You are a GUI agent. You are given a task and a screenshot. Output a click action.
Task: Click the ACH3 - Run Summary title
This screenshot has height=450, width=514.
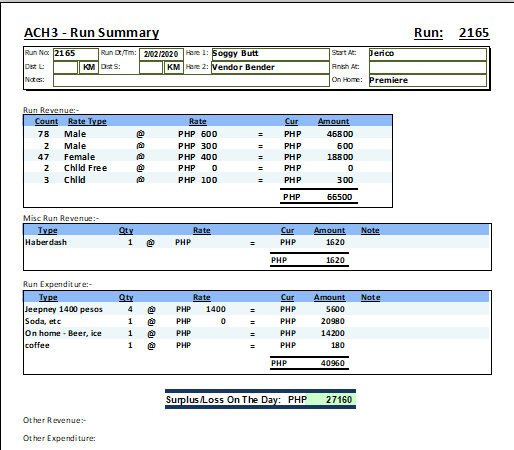pyautogui.click(x=92, y=33)
